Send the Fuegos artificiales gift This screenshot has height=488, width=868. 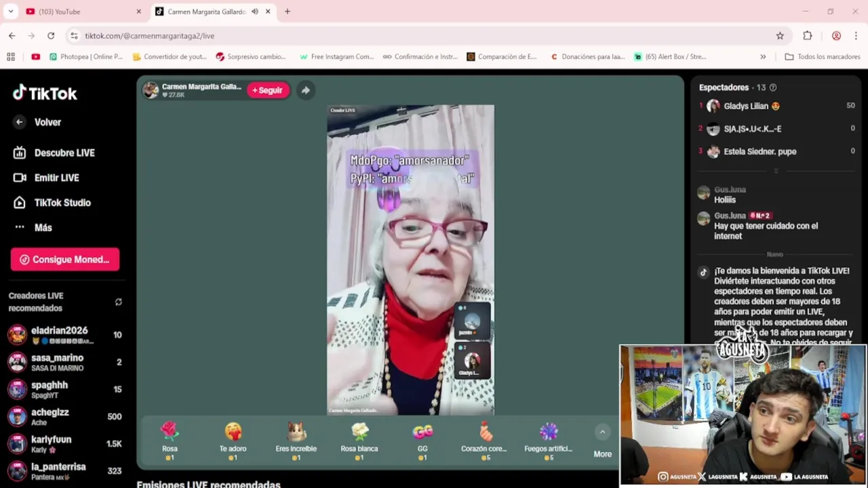tap(548, 441)
